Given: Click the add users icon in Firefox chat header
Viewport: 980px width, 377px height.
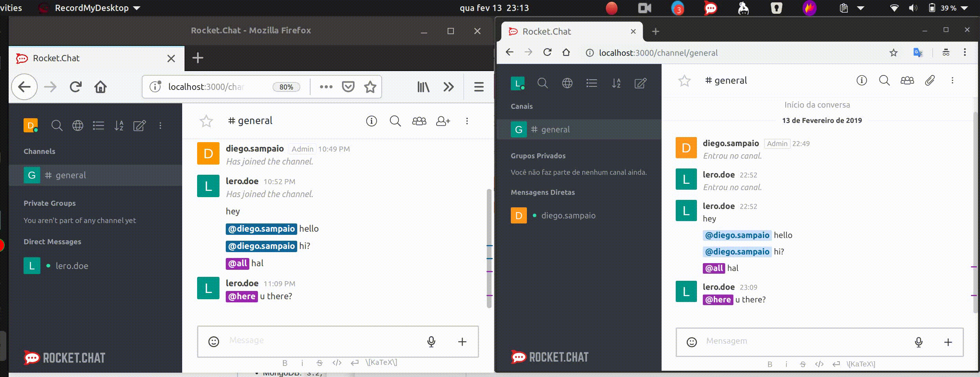Looking at the screenshot, I should (443, 121).
